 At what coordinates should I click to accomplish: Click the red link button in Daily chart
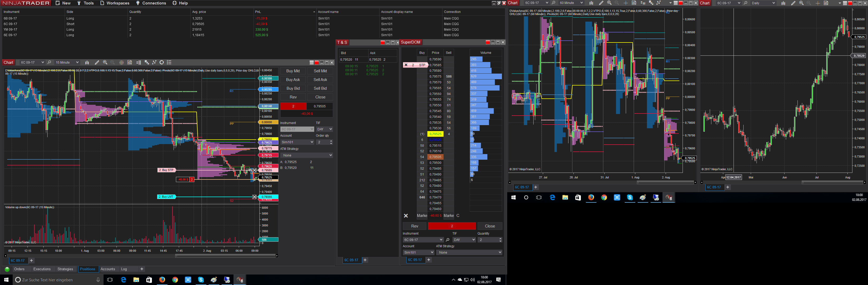850,3
